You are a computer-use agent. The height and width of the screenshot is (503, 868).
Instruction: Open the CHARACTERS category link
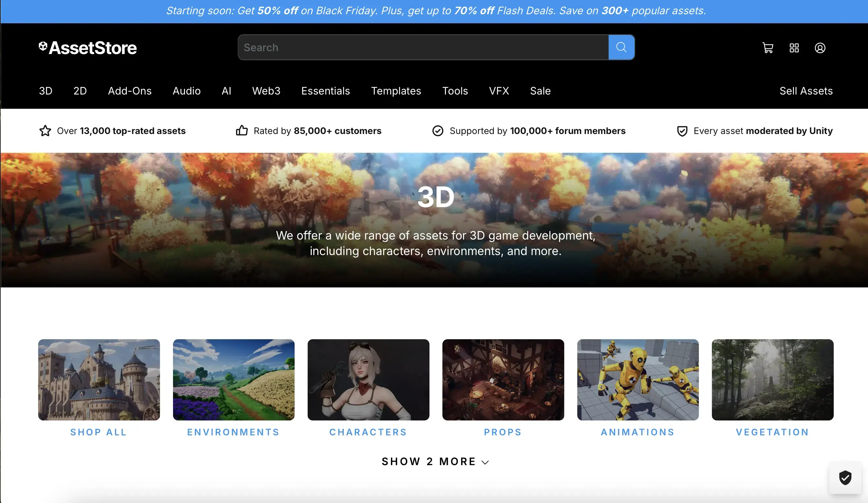pyautogui.click(x=368, y=432)
